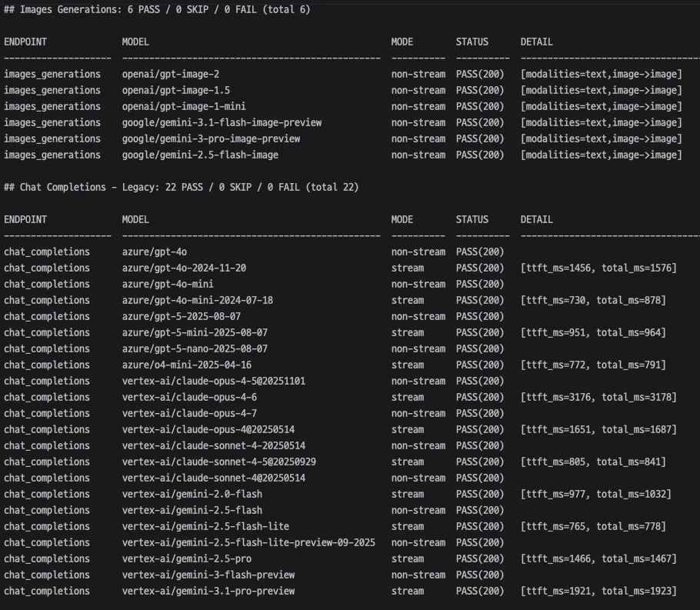Select model name azure/gpt-4o

point(155,252)
